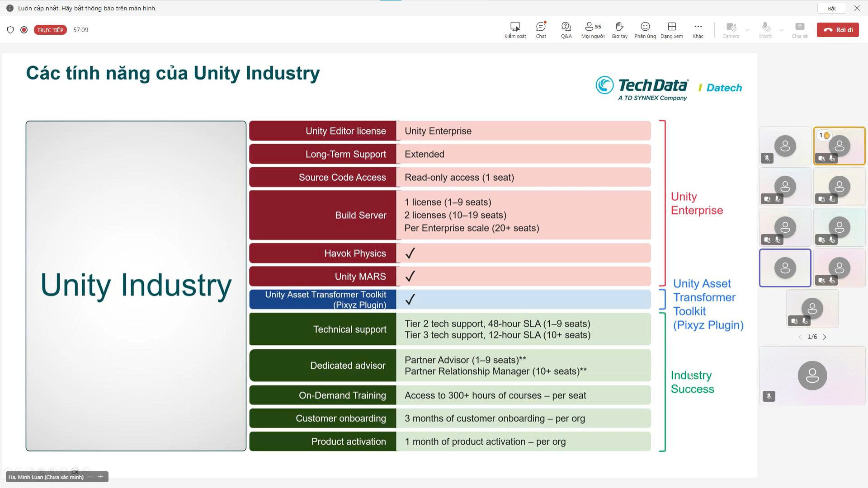Expand the Micrô options dropdown arrow
The width and height of the screenshot is (868, 488).
pos(781,30)
